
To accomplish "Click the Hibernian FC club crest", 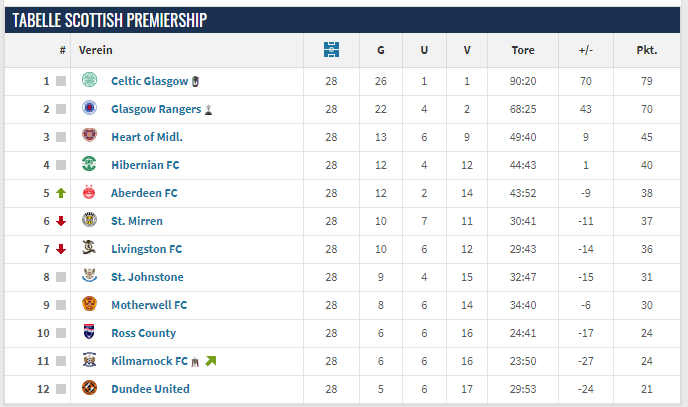I will click(x=90, y=164).
